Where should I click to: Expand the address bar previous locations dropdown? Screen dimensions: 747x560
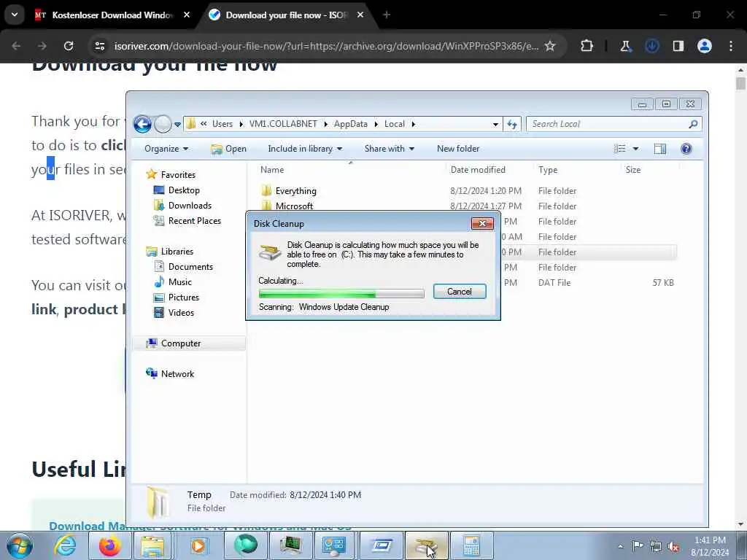495,124
